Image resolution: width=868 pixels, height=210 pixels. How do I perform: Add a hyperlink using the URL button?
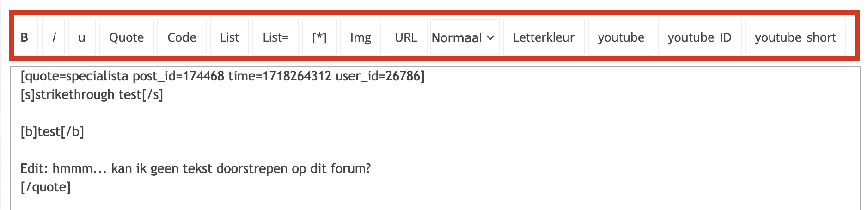(406, 37)
